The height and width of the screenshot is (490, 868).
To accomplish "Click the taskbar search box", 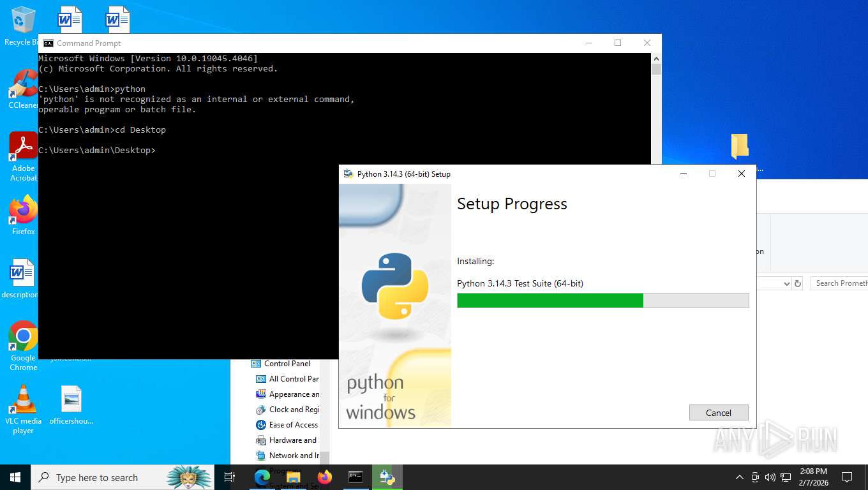I will coord(123,477).
